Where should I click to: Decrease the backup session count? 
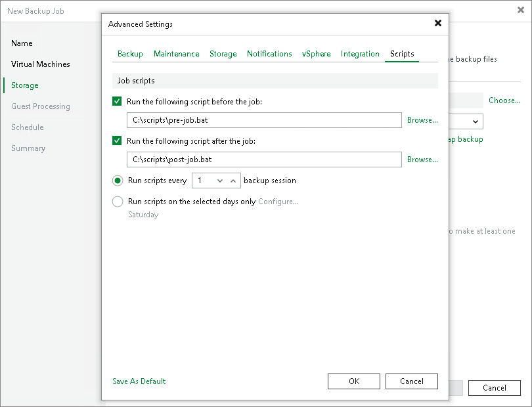coord(220,181)
